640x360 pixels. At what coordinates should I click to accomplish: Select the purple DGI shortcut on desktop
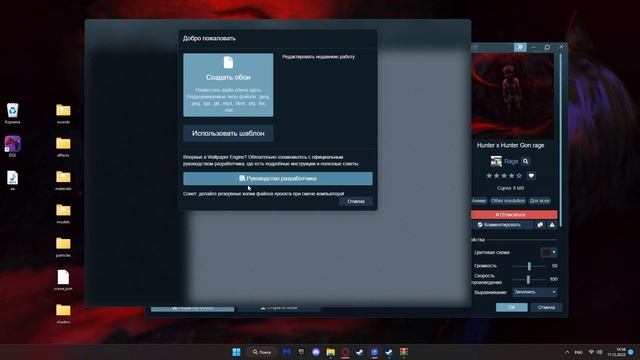tap(13, 147)
